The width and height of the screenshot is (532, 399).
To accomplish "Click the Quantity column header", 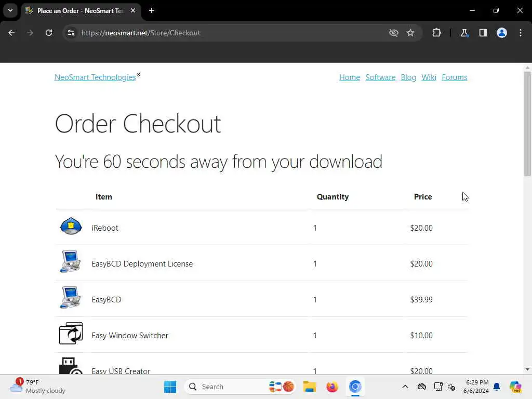I will (332, 197).
